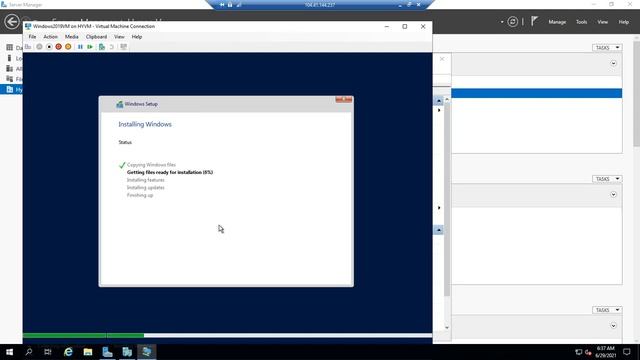Click the small dropdown arrow beside refresh icon

[502, 22]
